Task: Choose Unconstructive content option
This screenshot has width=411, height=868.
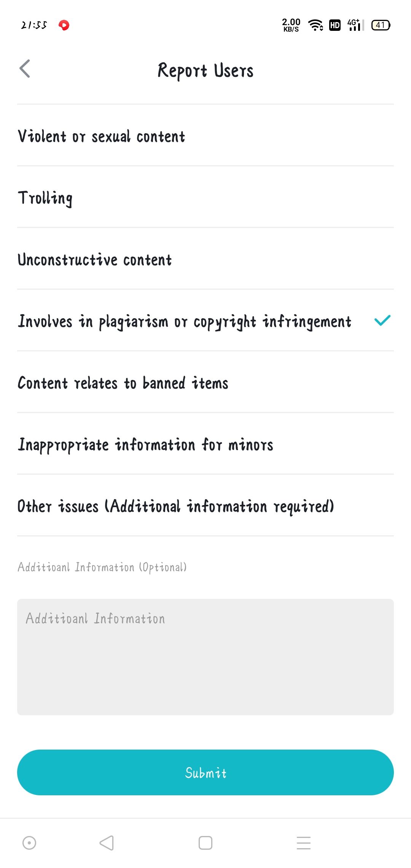Action: (205, 259)
